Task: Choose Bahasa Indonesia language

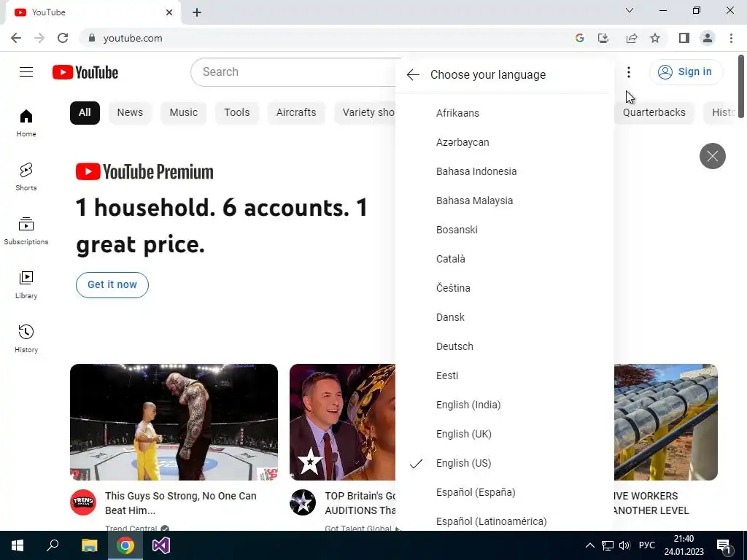Action: 505,171
